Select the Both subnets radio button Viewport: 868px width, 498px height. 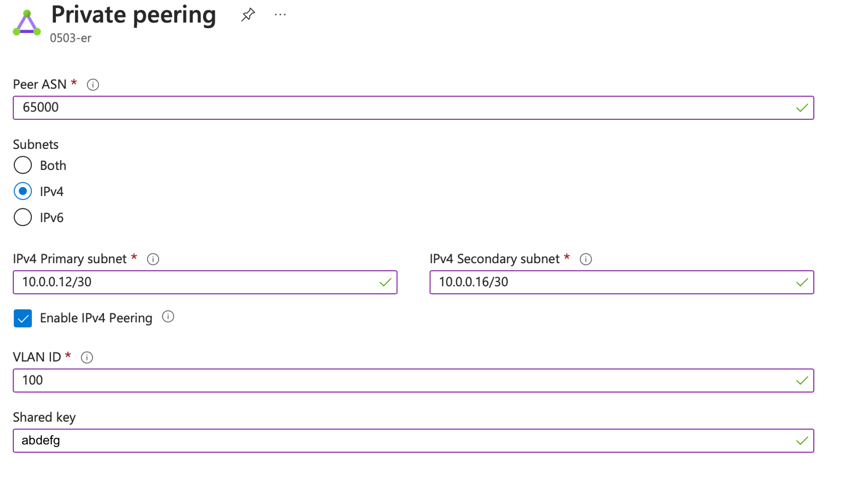23,165
